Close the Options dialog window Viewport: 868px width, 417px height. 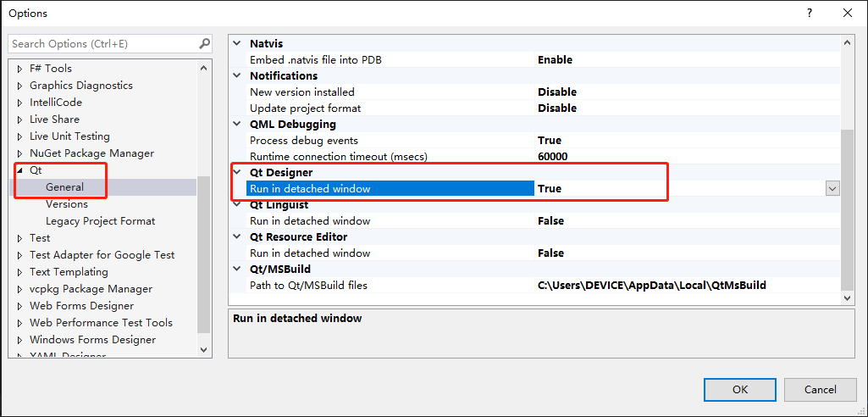point(848,14)
